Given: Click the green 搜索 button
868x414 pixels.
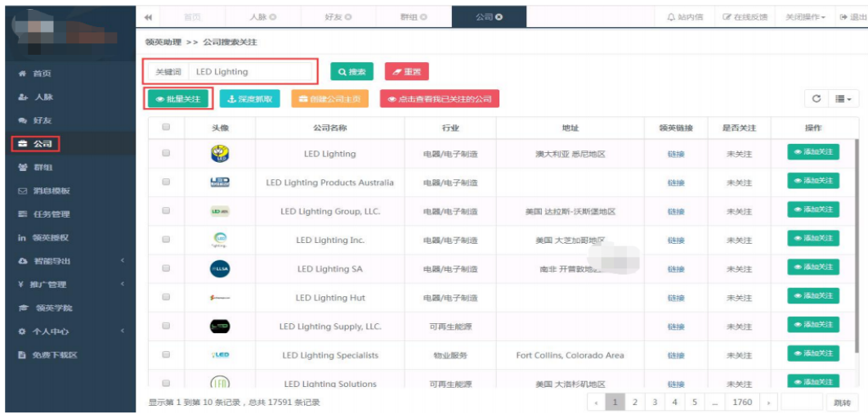Looking at the screenshot, I should 352,71.
